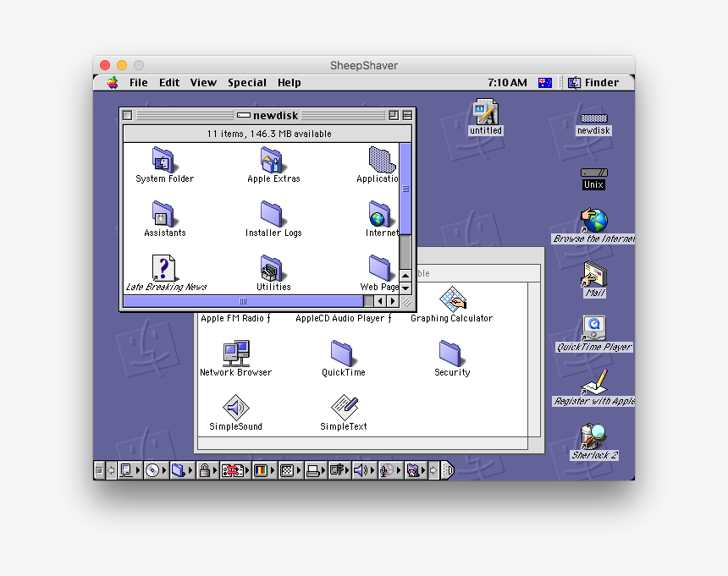728x576 pixels.
Task: Open Location Manager module in Control Strip
Action: click(x=235, y=471)
